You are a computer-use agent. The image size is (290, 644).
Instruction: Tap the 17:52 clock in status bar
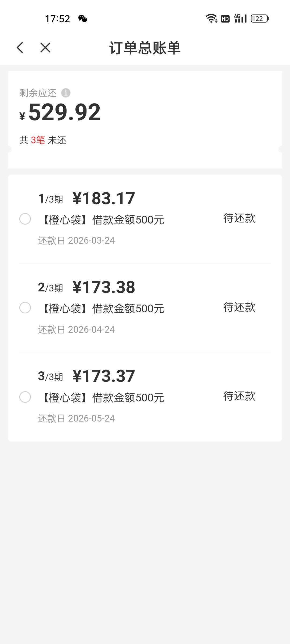click(57, 19)
